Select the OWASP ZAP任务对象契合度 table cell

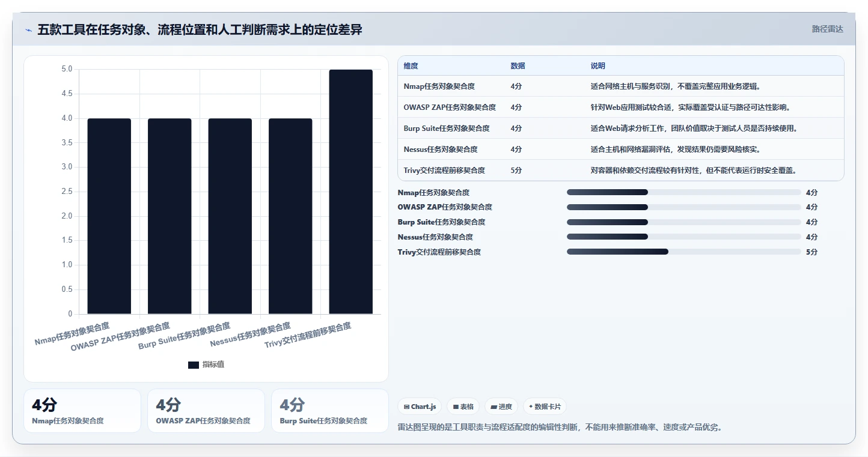[x=450, y=107]
